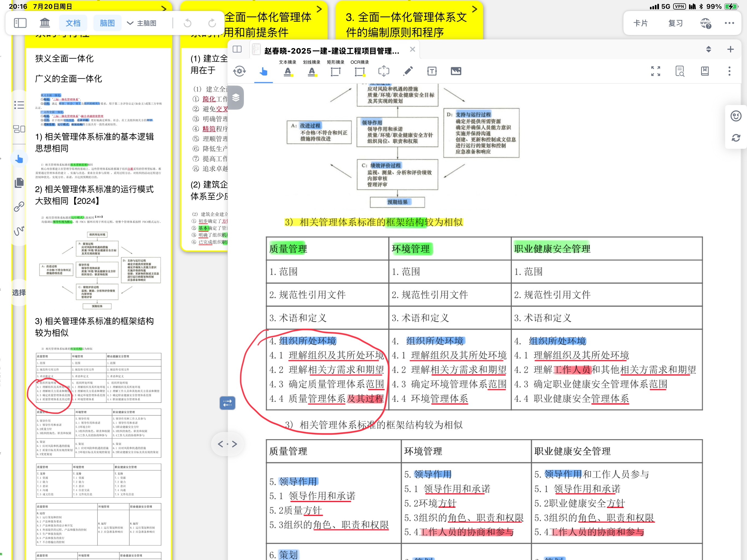Select the 广义的全面一体化 mindmap card
The image size is (747, 560).
click(69, 79)
